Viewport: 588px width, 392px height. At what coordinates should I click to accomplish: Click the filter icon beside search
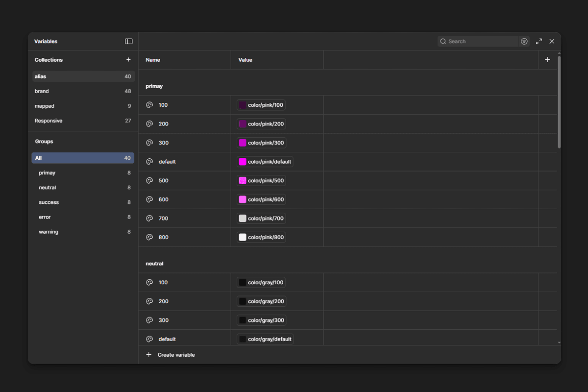[524, 42]
